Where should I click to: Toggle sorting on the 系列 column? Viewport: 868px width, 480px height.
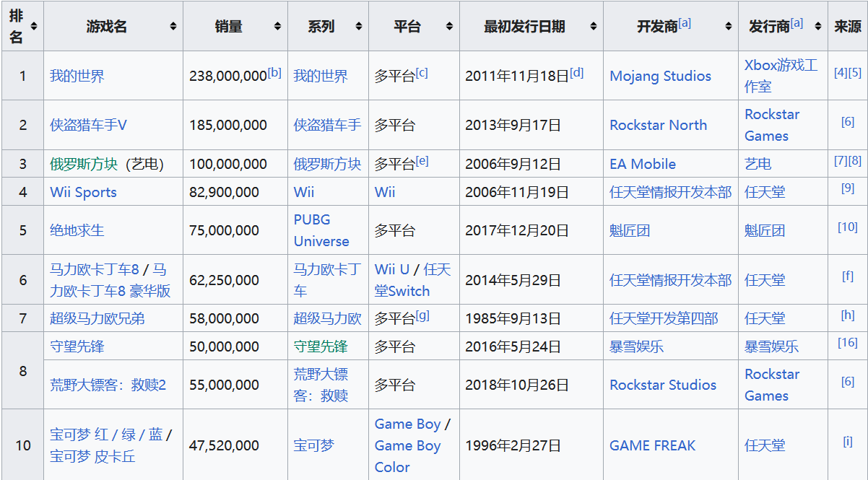359,26
